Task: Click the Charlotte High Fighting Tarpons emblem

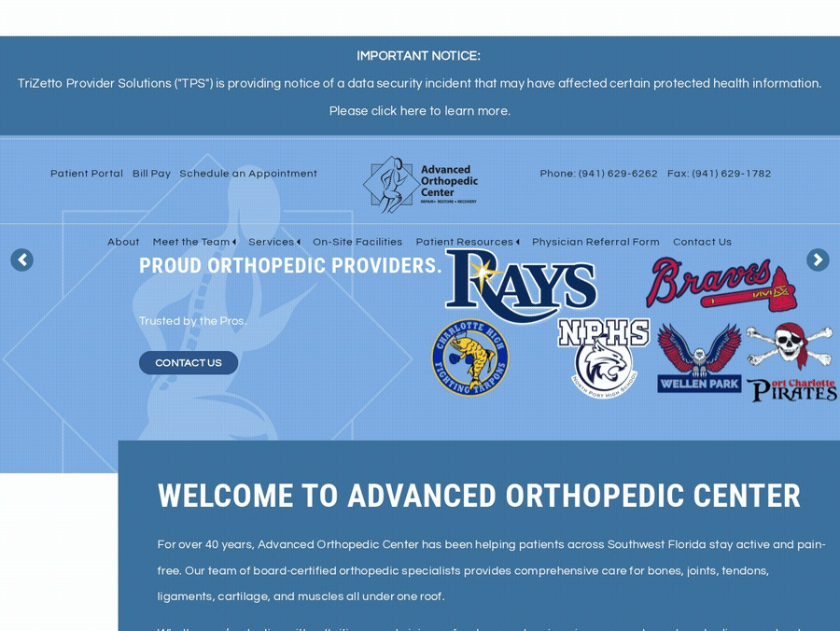Action: (x=470, y=358)
